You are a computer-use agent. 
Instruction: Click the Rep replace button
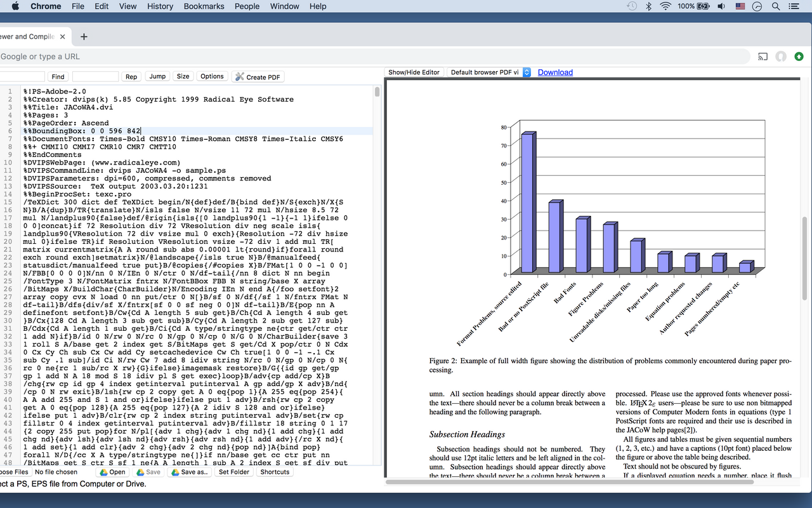pyautogui.click(x=131, y=77)
